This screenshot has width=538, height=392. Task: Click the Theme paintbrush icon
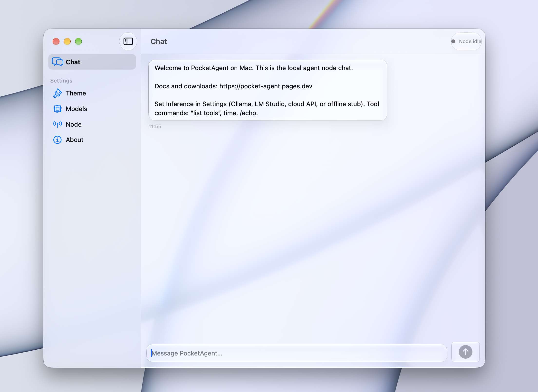pyautogui.click(x=58, y=93)
